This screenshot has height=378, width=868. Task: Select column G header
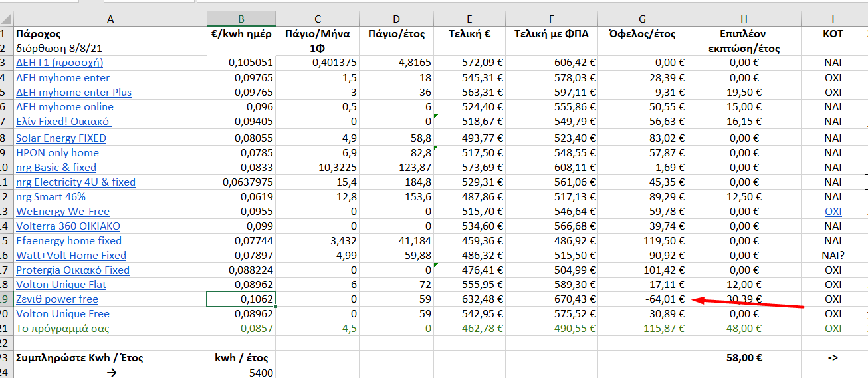click(642, 19)
